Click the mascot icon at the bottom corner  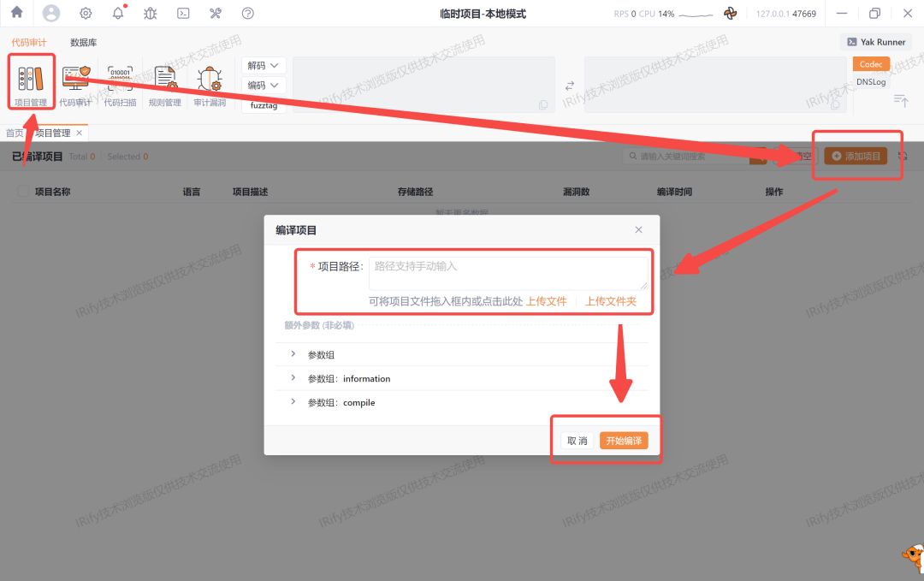(913, 557)
